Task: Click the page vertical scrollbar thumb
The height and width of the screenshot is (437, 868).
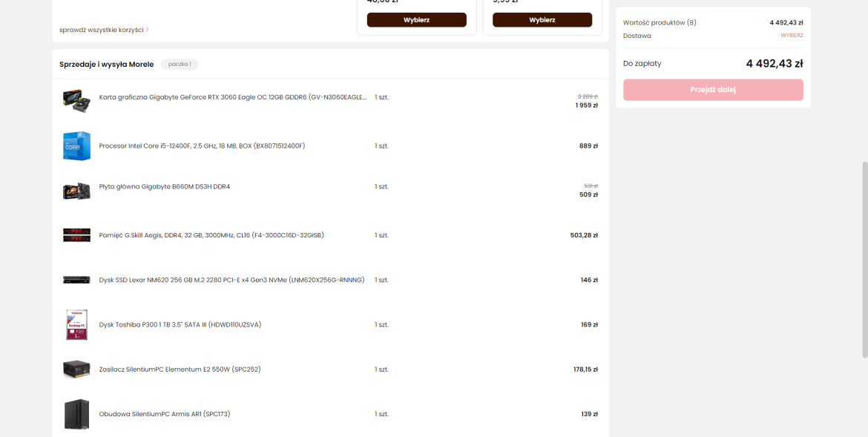Action: click(x=865, y=260)
